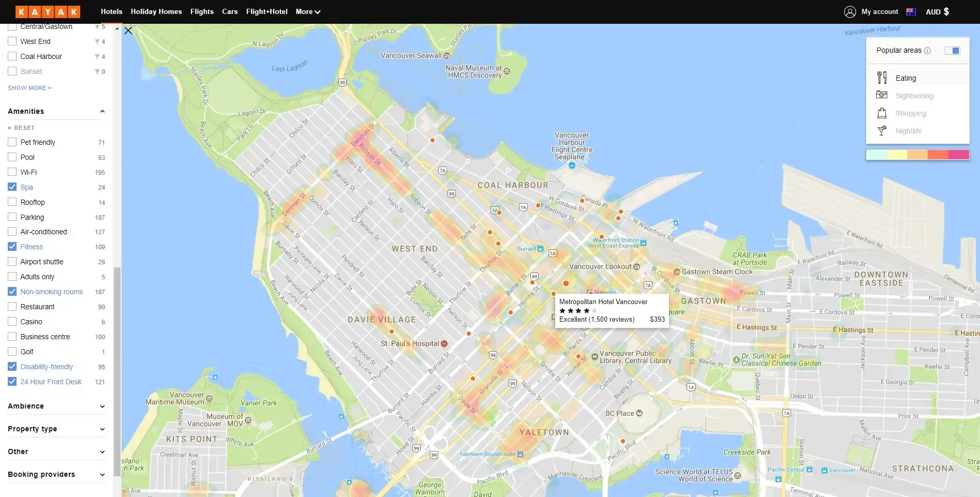Select the Nightlife cocktail icon
This screenshot has width=980, height=497.
point(882,130)
